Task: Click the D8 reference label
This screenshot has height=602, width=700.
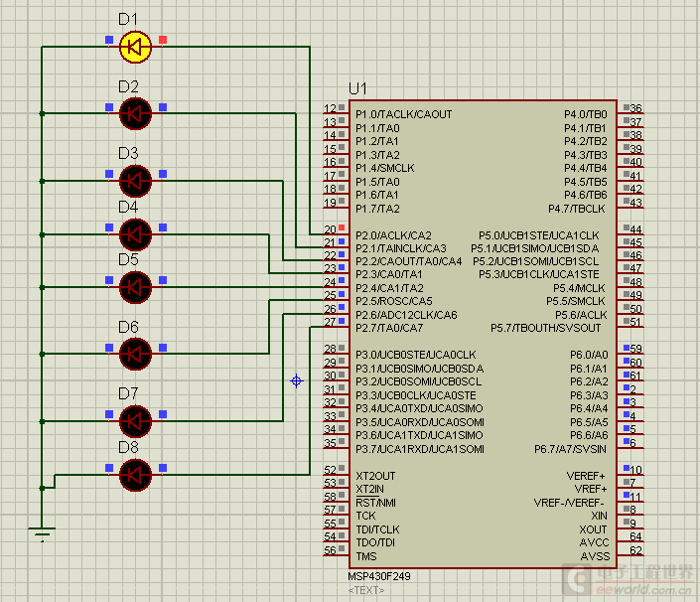Action: click(x=128, y=447)
